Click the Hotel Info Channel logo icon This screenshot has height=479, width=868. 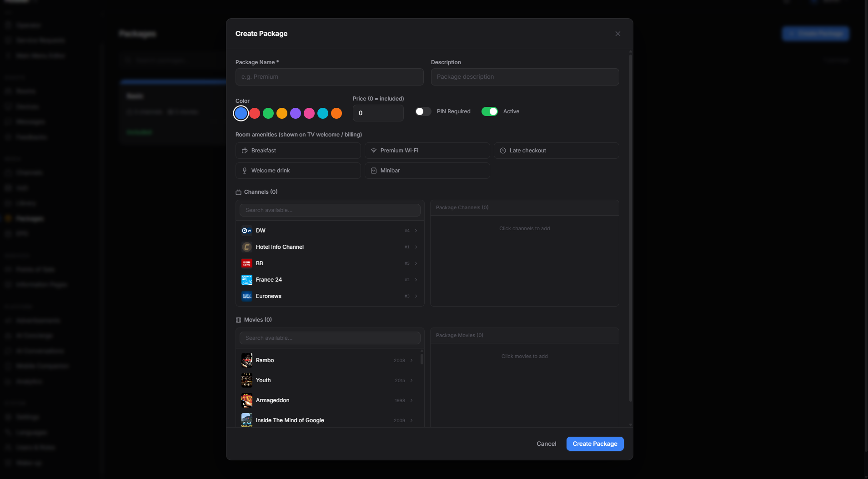click(246, 247)
